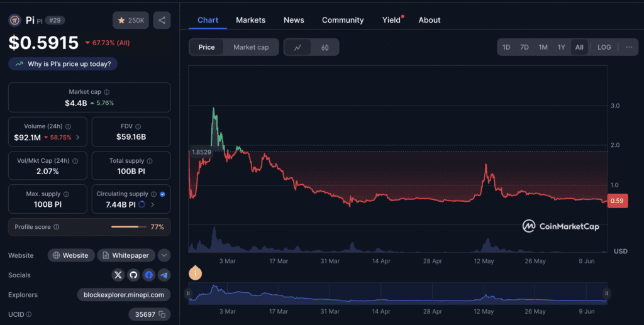Open the Markets tab

(x=250, y=20)
